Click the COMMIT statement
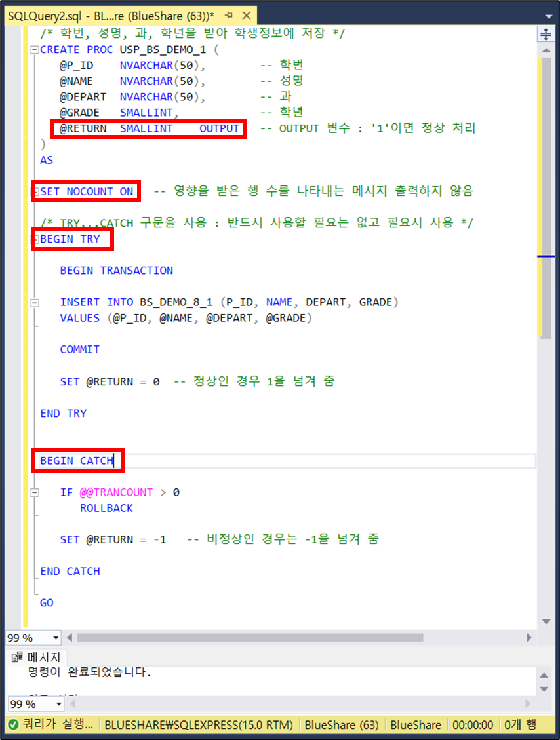 pos(80,350)
